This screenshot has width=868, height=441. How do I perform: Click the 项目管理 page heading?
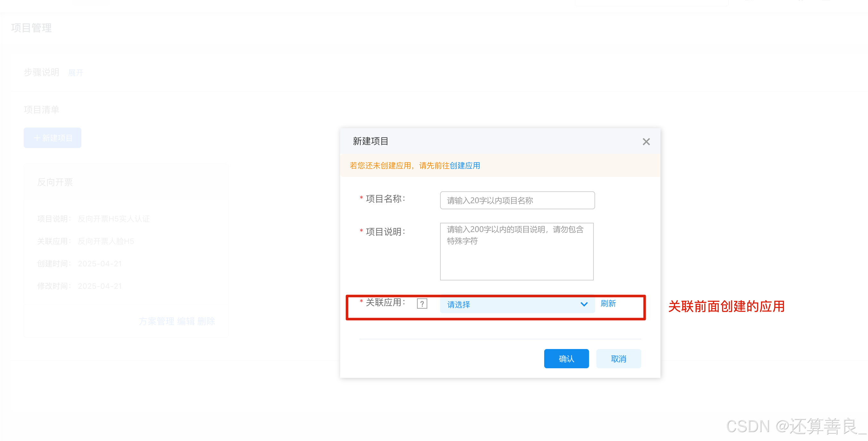click(31, 28)
